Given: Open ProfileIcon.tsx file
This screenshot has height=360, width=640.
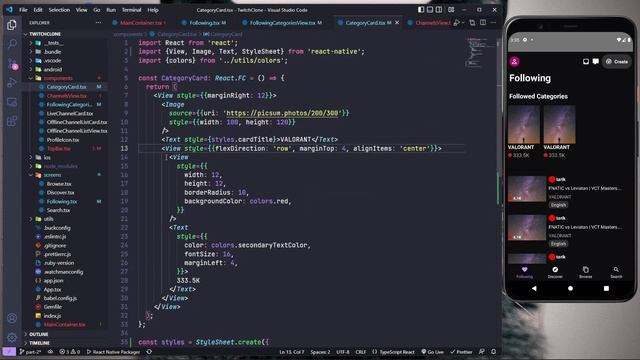Looking at the screenshot, I should tap(63, 140).
